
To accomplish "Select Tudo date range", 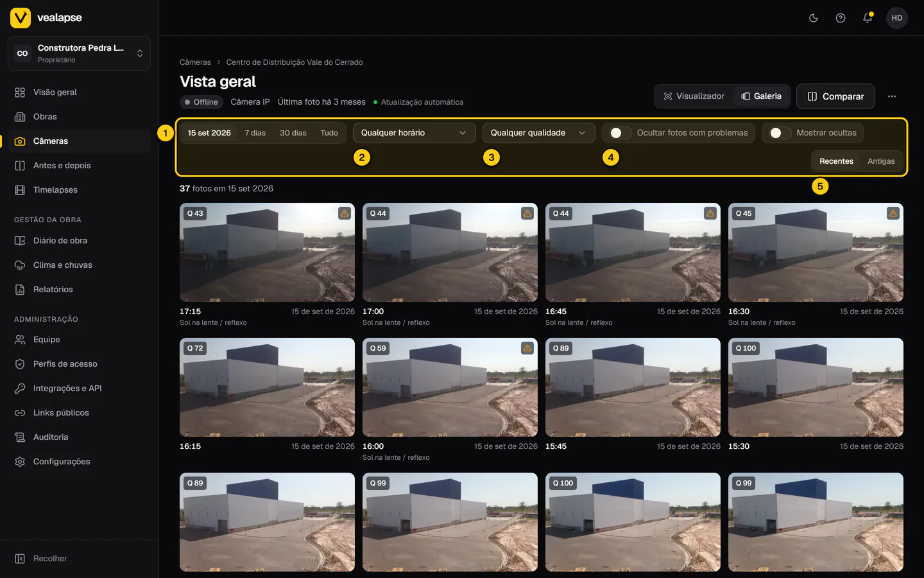I will pyautogui.click(x=329, y=133).
